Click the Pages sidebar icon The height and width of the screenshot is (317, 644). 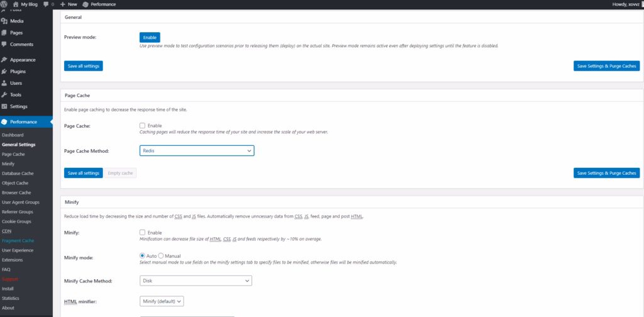(4, 33)
